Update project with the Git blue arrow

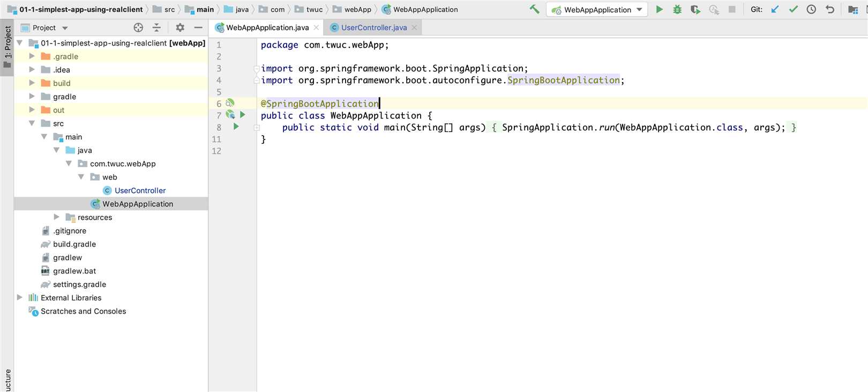click(775, 9)
